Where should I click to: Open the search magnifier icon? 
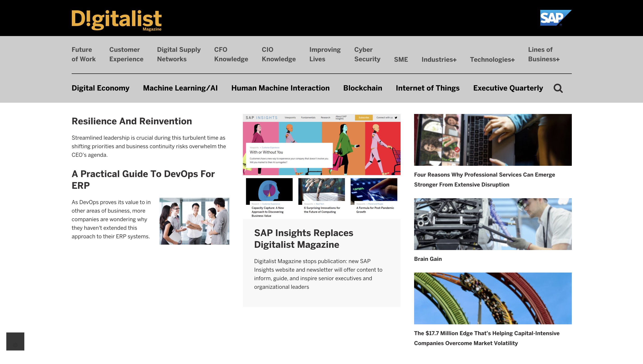558,88
